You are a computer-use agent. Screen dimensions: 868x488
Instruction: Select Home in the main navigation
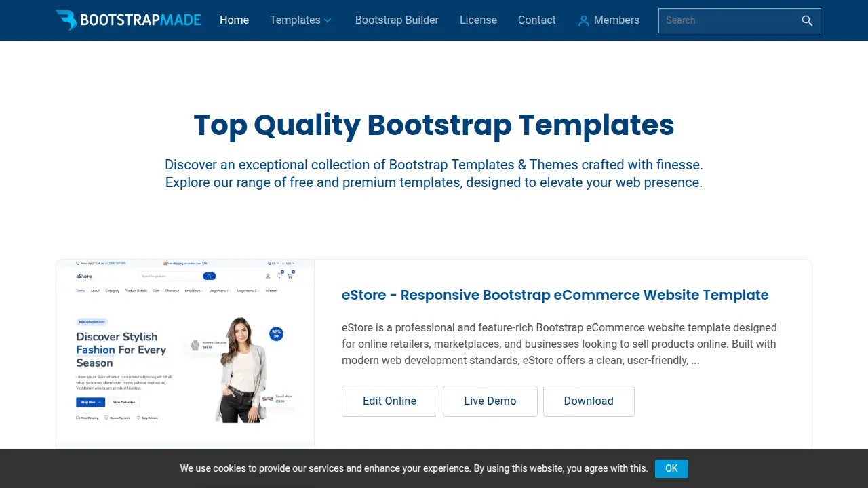pyautogui.click(x=234, y=20)
